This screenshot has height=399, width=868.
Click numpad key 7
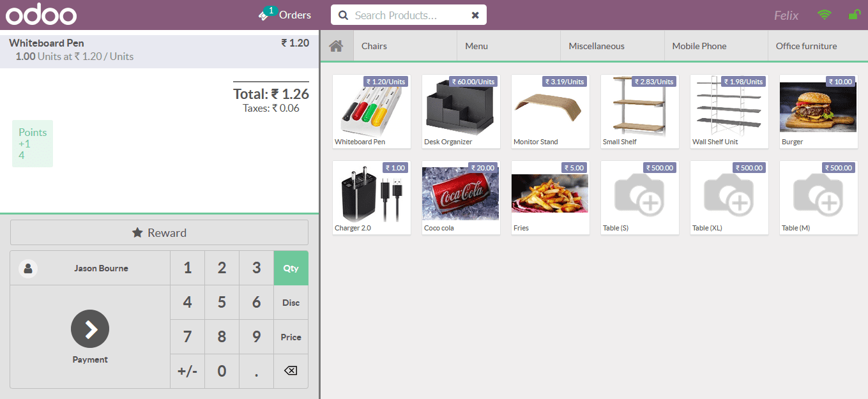(187, 337)
